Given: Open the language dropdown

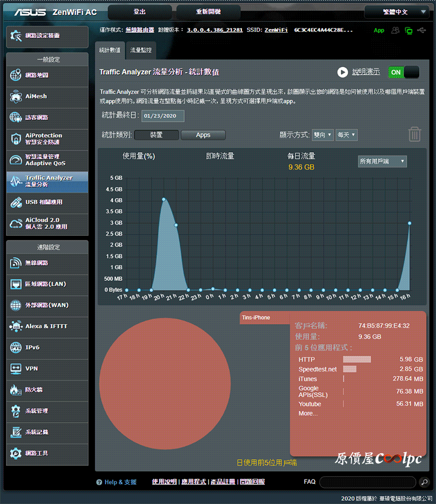Looking at the screenshot, I should tap(397, 12).
